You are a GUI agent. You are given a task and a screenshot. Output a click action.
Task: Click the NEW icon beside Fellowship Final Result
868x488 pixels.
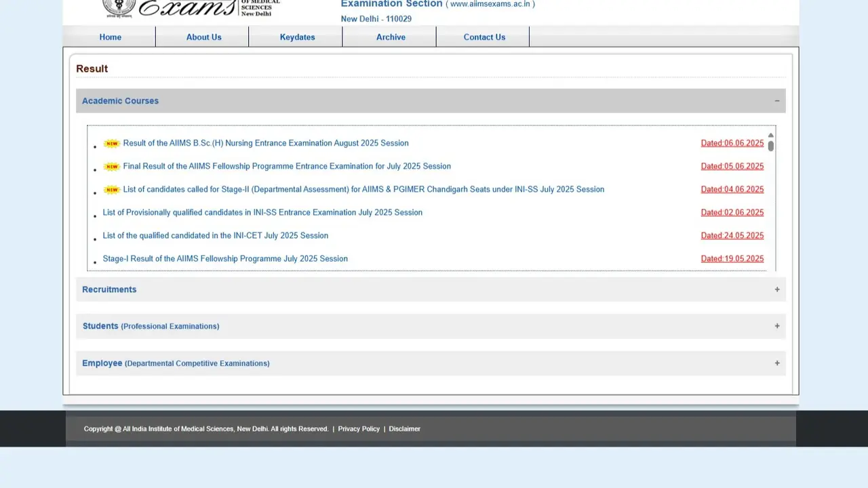click(x=111, y=166)
